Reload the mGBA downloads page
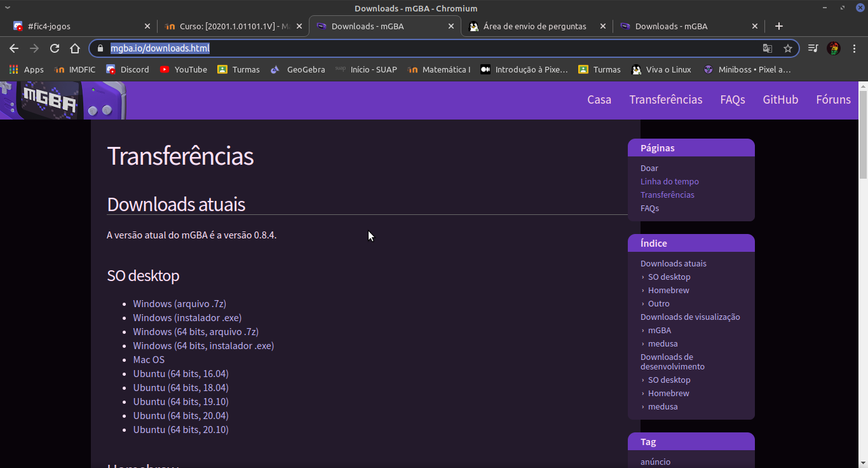The width and height of the screenshot is (868, 468). click(55, 48)
